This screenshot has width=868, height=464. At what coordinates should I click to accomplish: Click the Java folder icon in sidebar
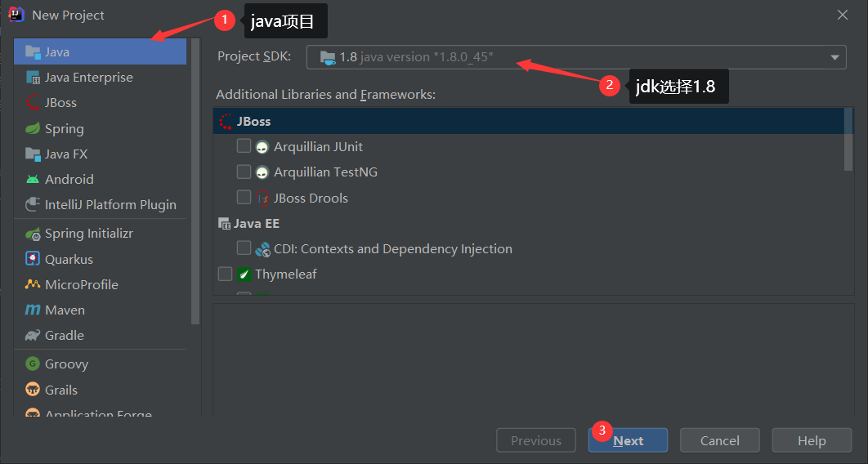pyautogui.click(x=33, y=52)
